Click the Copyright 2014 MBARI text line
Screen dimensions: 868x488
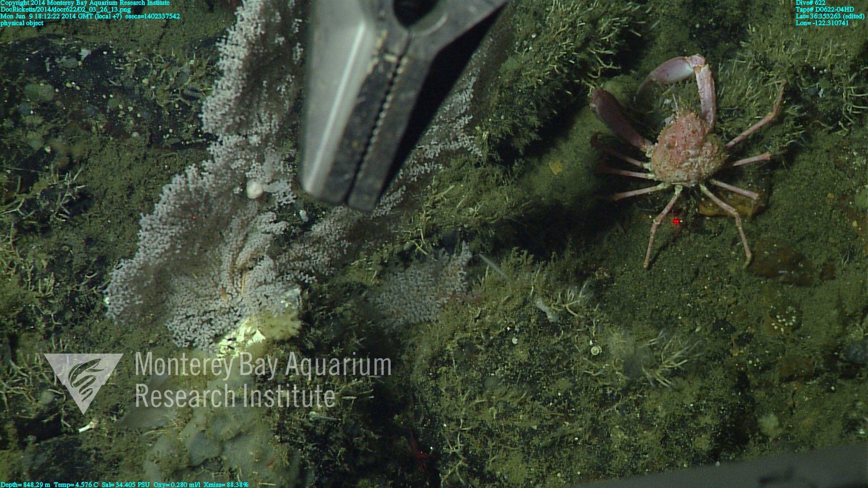[85, 3]
